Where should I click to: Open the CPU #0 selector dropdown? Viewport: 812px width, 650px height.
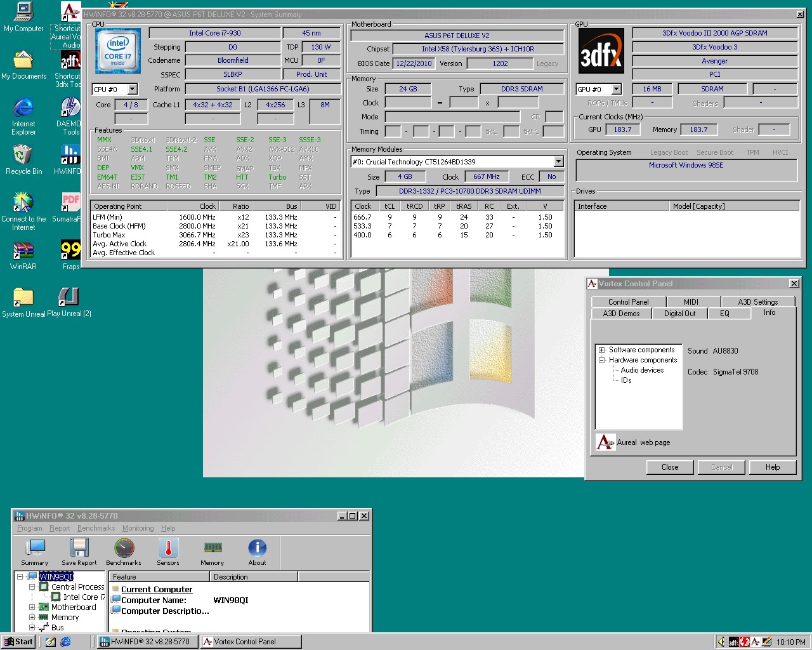tap(133, 90)
